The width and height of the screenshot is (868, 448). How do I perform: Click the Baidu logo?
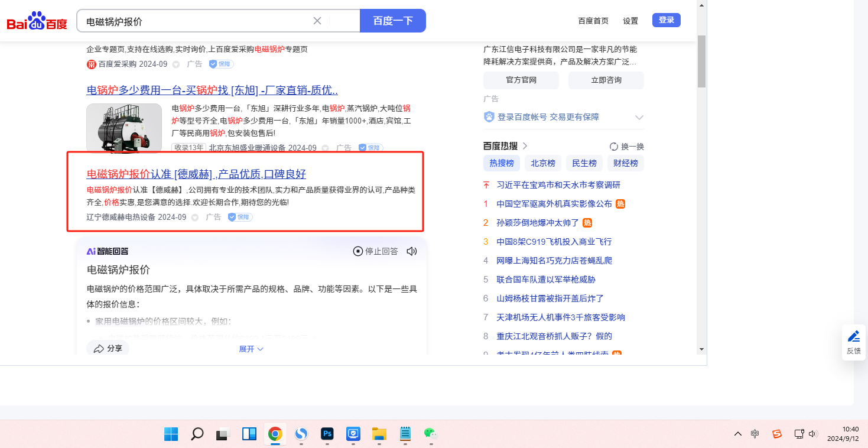tap(37, 21)
